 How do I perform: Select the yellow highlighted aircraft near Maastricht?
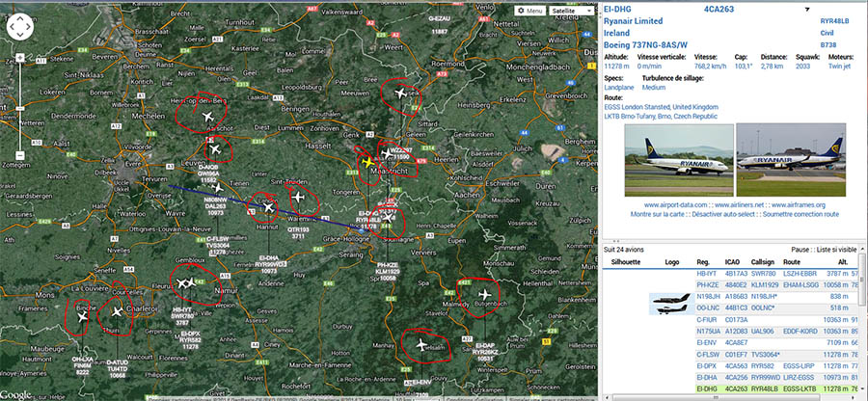pyautogui.click(x=367, y=162)
